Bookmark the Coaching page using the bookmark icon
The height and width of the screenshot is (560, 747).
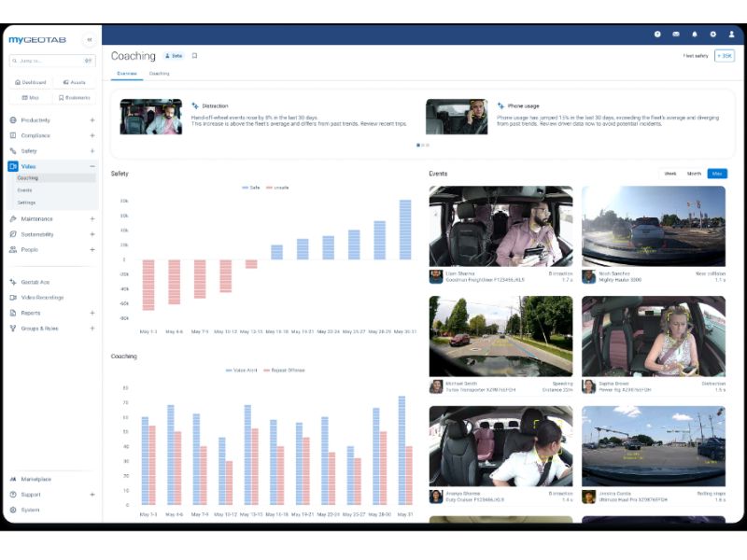[x=195, y=56]
